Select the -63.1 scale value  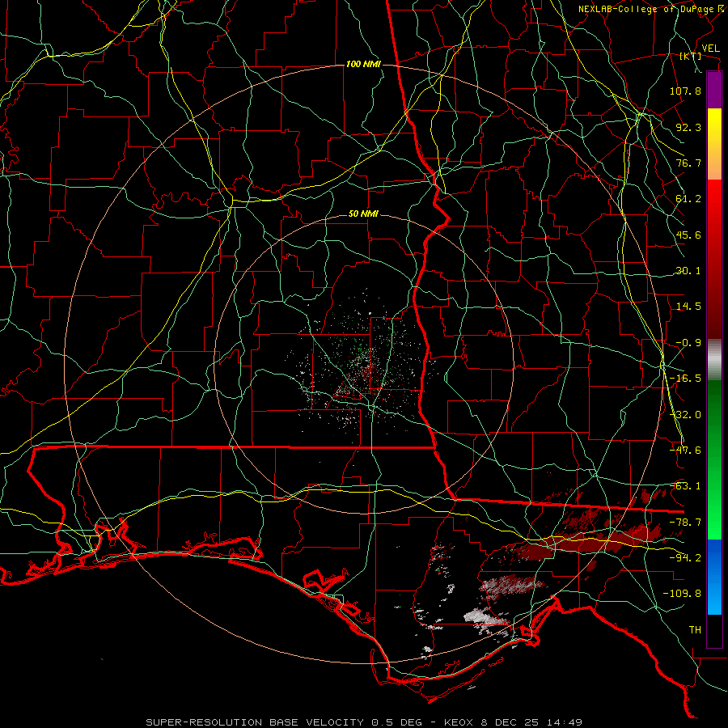click(x=685, y=486)
